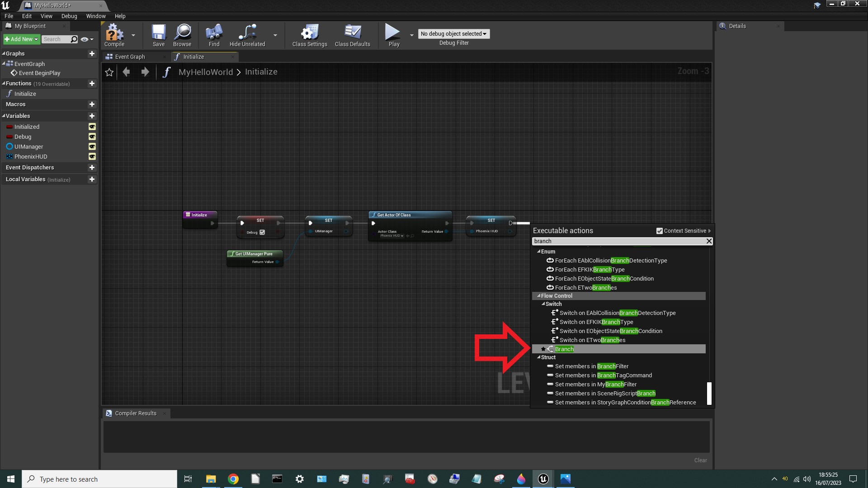Toggle visibility of Debug variable
The width and height of the screenshot is (868, 488).
(x=92, y=137)
